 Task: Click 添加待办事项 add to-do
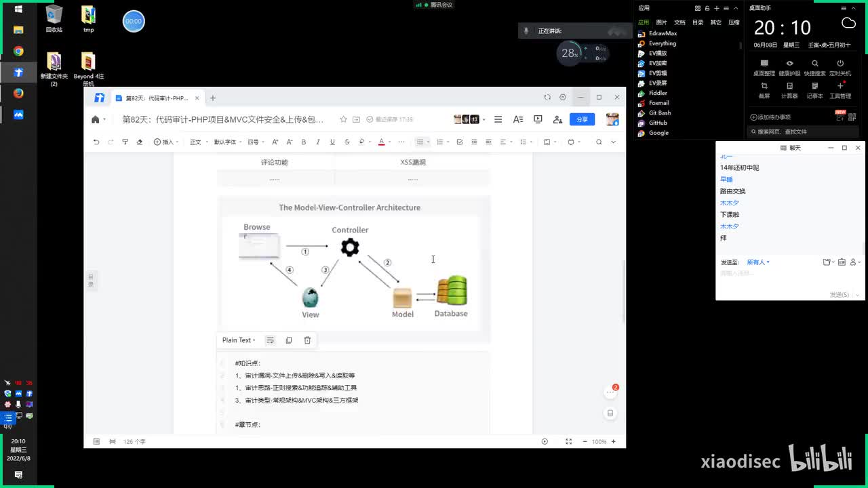(x=770, y=117)
